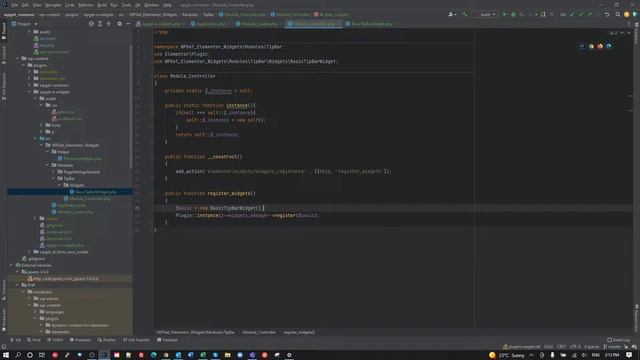Open the user account dropdown icon
Image resolution: width=640 pixels, height=360 pixels.
(452, 14)
